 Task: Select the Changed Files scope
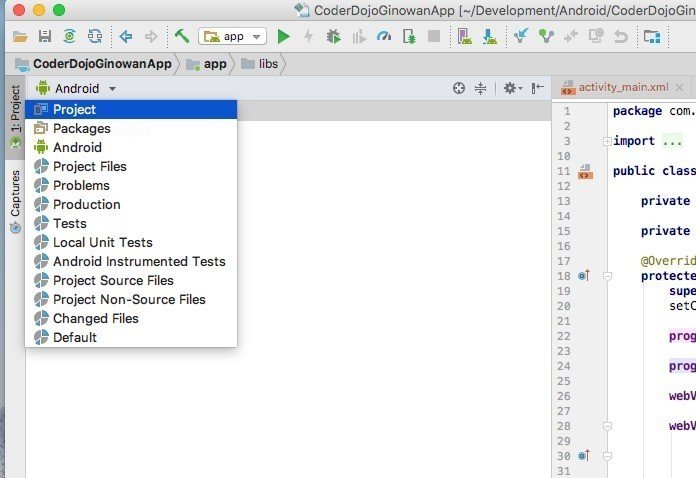(x=131, y=319)
